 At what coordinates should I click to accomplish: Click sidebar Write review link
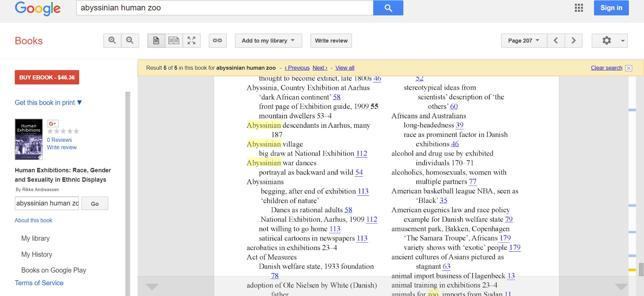click(62, 147)
